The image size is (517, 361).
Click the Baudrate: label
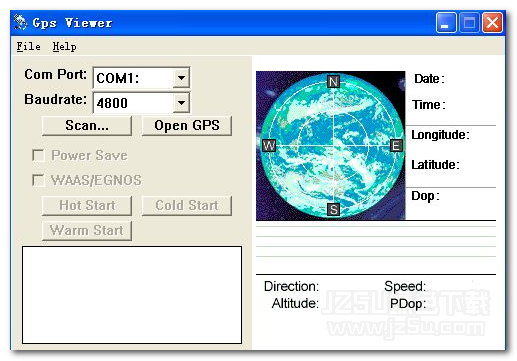point(55,99)
